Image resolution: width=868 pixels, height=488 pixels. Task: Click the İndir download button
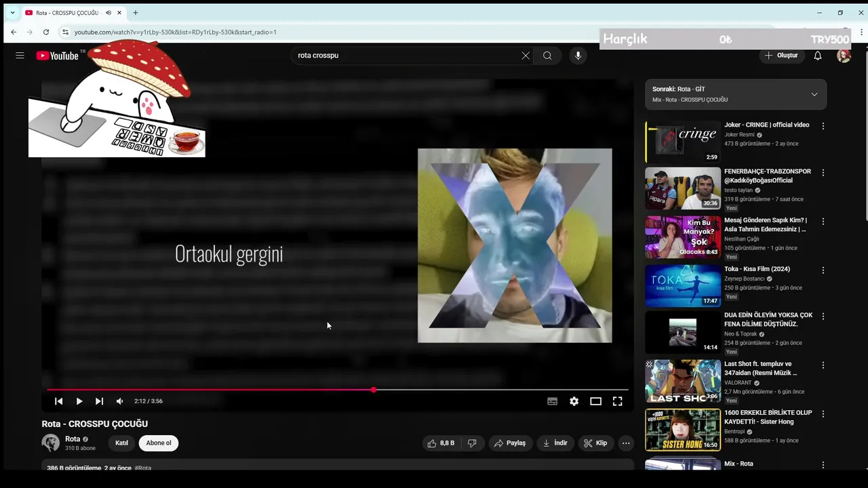555,443
